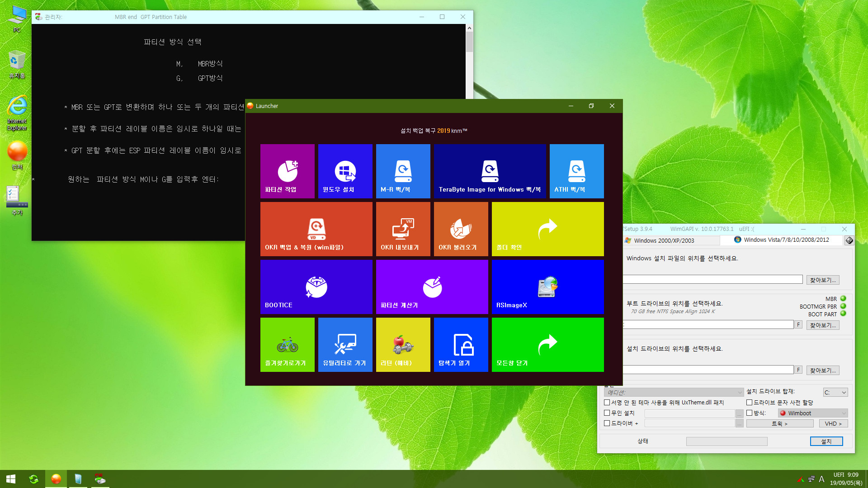The height and width of the screenshot is (488, 868).
Task: Open the 즐겨찾기로가기 bicycle tile
Action: (x=287, y=344)
